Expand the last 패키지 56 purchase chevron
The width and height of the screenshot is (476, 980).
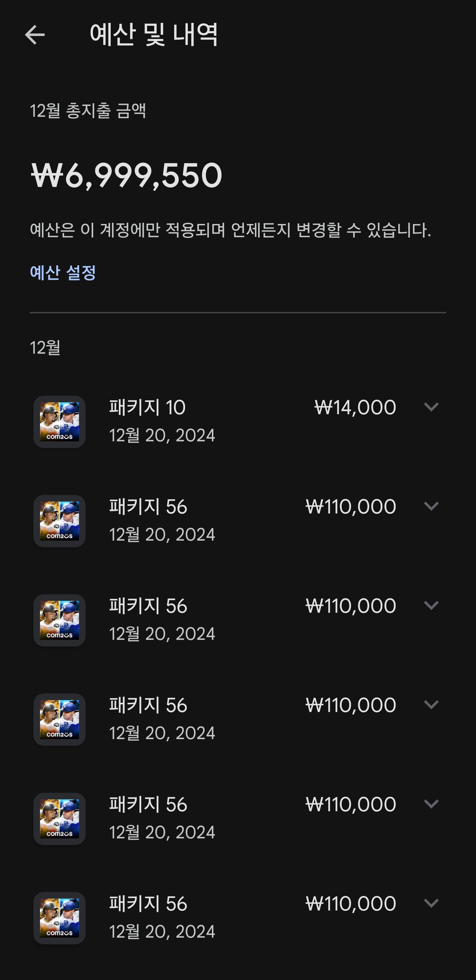click(x=431, y=904)
